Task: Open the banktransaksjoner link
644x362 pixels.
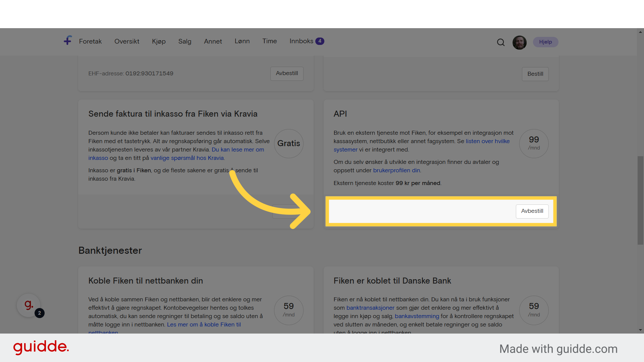Action: coord(370,308)
